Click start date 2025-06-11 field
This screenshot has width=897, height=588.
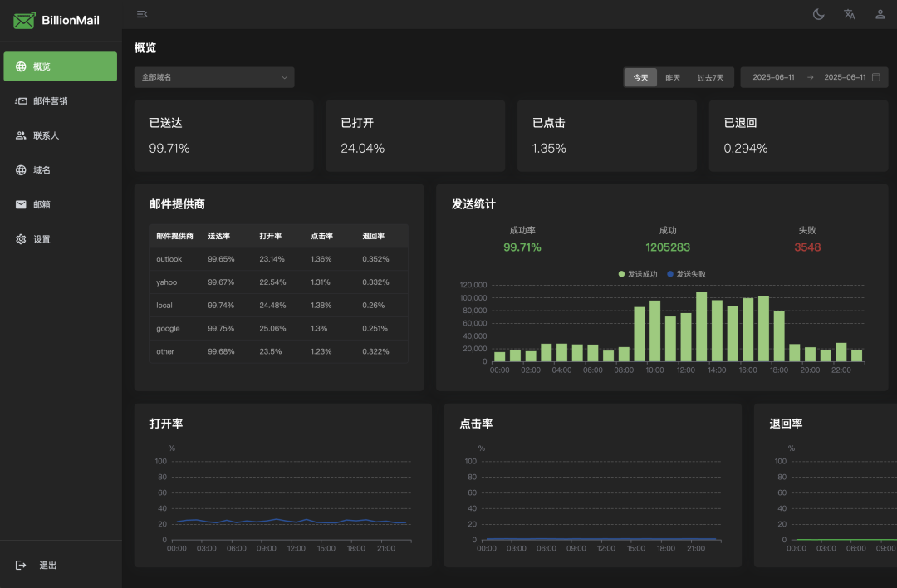pyautogui.click(x=773, y=77)
